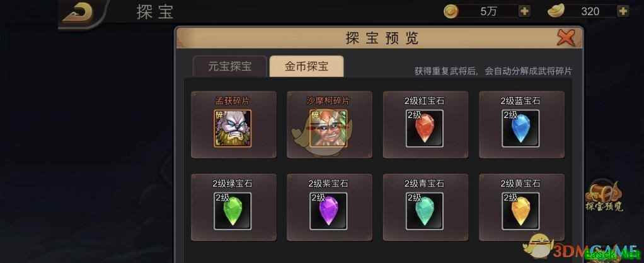Tap the 2级青宝石 cyan gem icon
The image size is (644, 263).
click(425, 211)
